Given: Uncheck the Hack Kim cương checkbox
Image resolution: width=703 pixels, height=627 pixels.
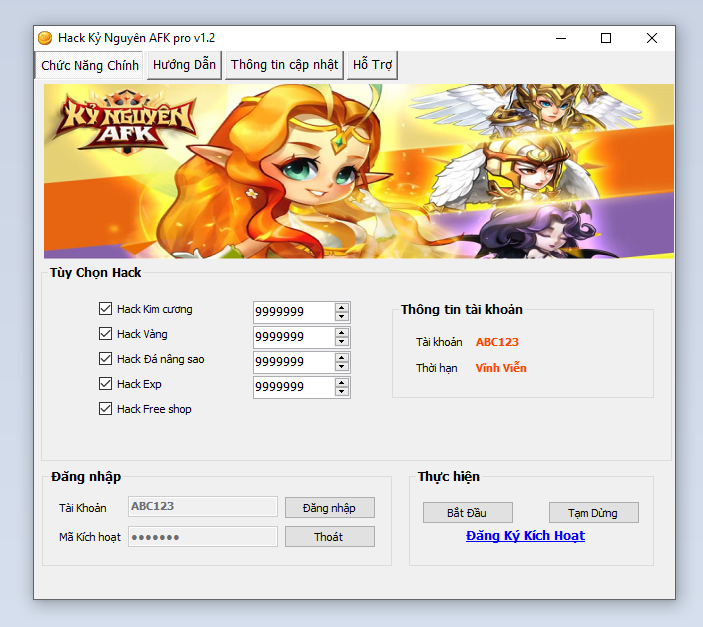Looking at the screenshot, I should coord(106,309).
